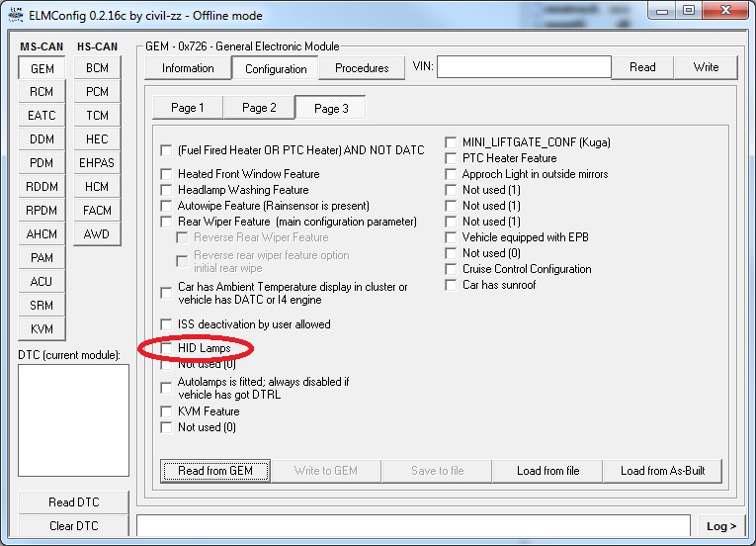Open the PCM module on HS-CAN

(97, 92)
